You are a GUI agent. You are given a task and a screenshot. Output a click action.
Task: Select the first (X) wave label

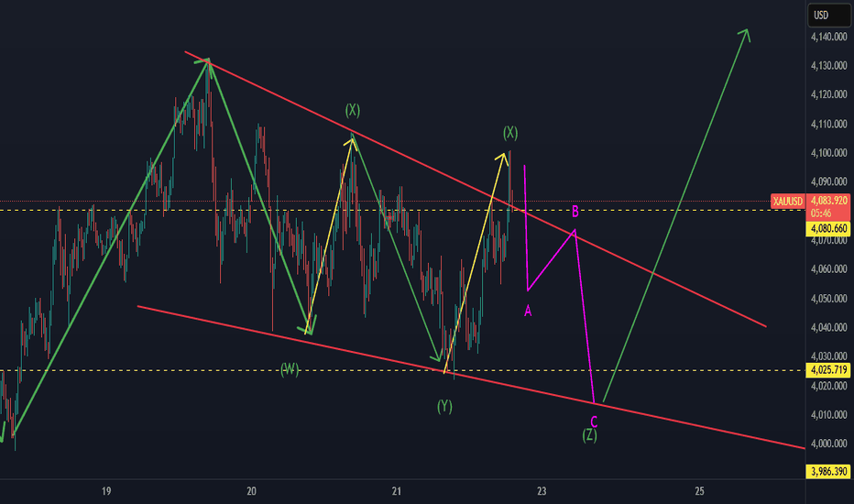(x=353, y=111)
